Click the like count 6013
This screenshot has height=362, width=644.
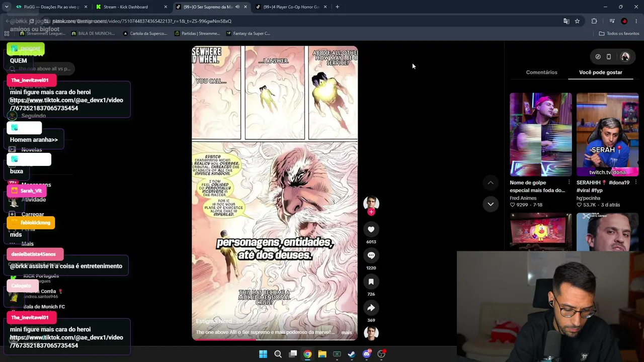point(371,242)
